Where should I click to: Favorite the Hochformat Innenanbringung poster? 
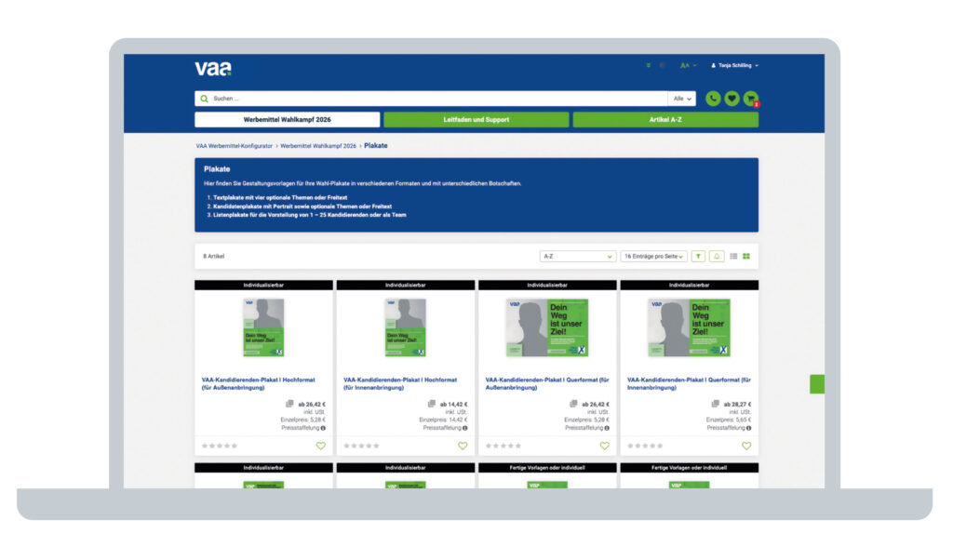tap(463, 446)
